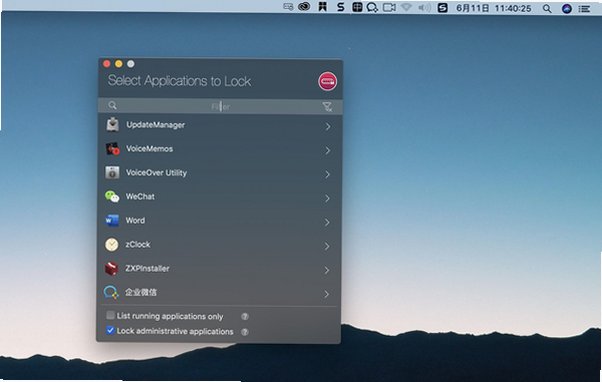The image size is (602, 382).
Task: Uncheck Lock administrative applications checkbox
Action: [111, 330]
